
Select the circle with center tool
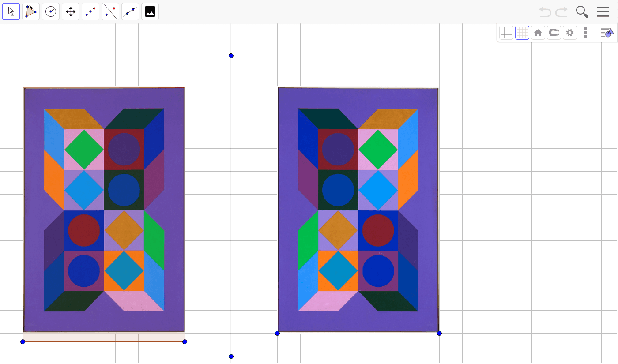pos(51,11)
